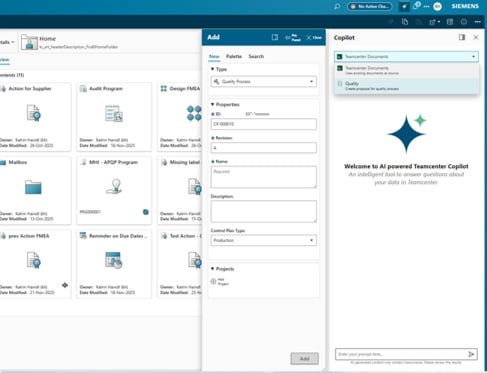Screen dimensions: 487x373
Task: Click the status indicator on APQP Program card
Action: tap(146, 212)
